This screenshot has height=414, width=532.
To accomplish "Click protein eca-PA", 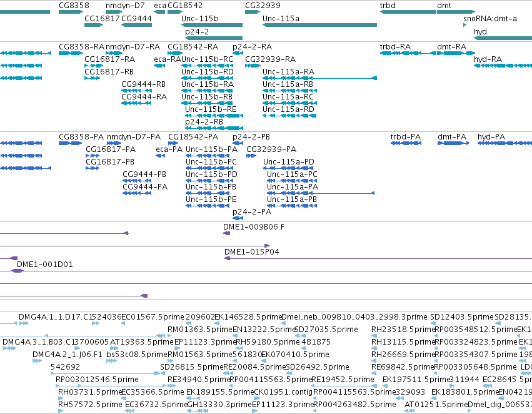I will pos(169,149).
